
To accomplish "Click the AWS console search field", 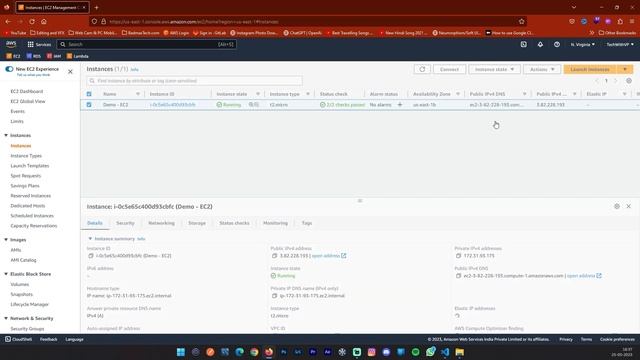I will coord(147,44).
